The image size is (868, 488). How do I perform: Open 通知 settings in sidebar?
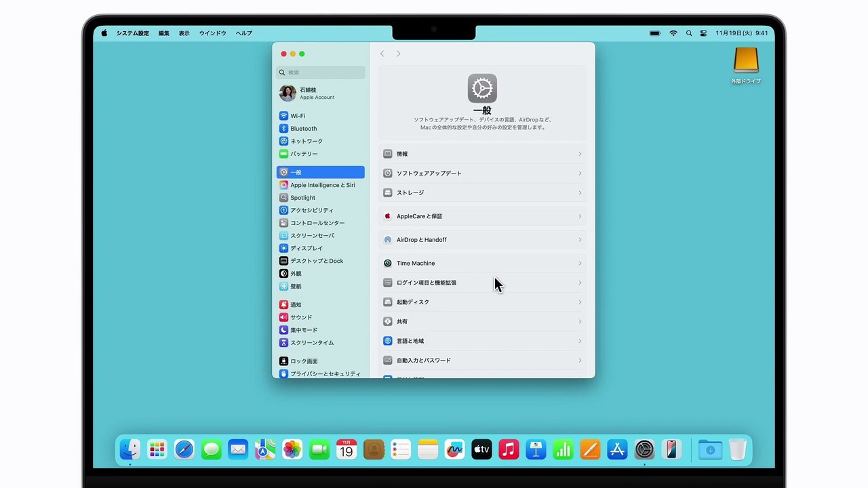[320, 305]
